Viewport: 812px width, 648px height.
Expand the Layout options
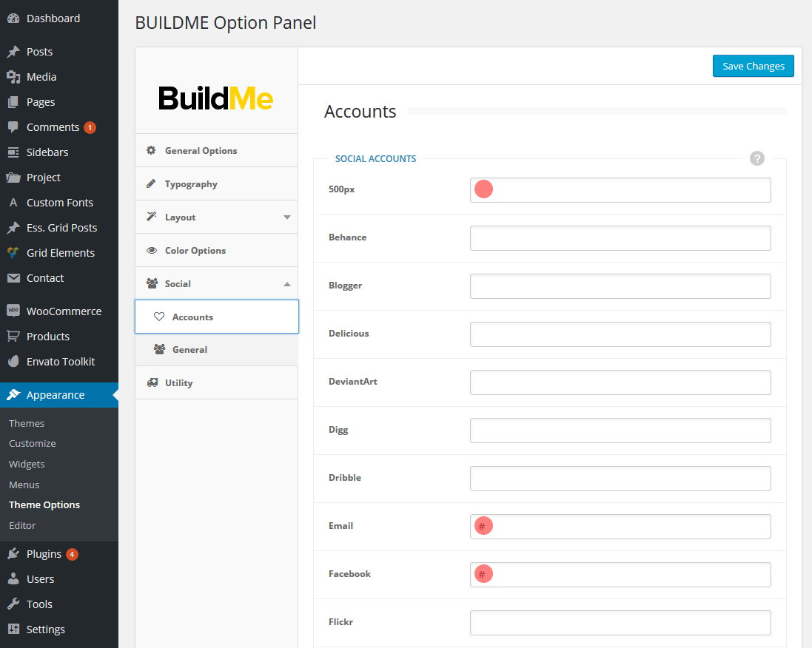285,217
